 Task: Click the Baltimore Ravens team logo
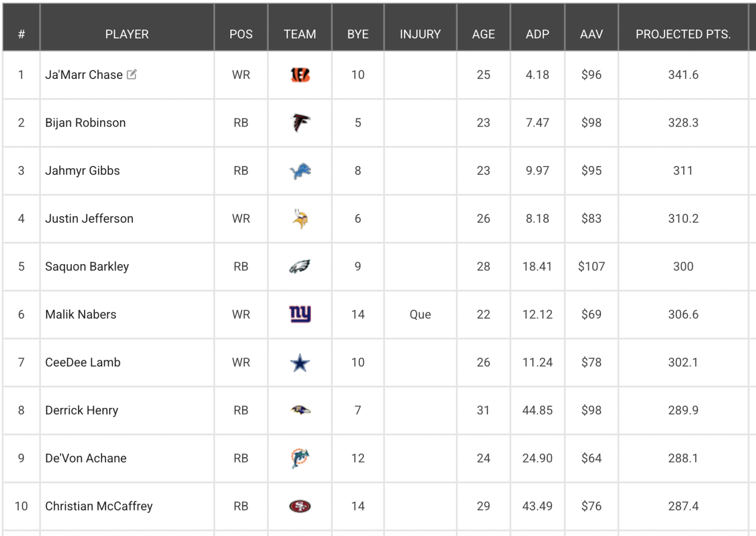(300, 410)
